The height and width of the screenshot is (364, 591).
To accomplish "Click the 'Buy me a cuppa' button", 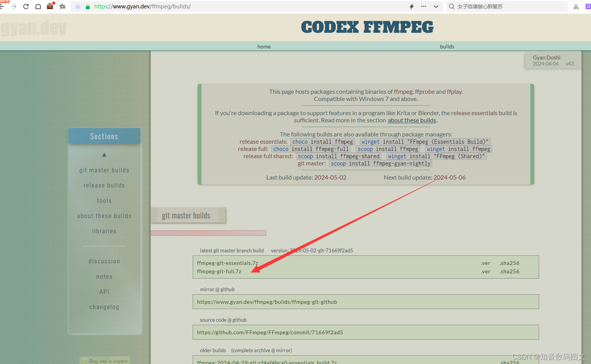I will point(104,360).
